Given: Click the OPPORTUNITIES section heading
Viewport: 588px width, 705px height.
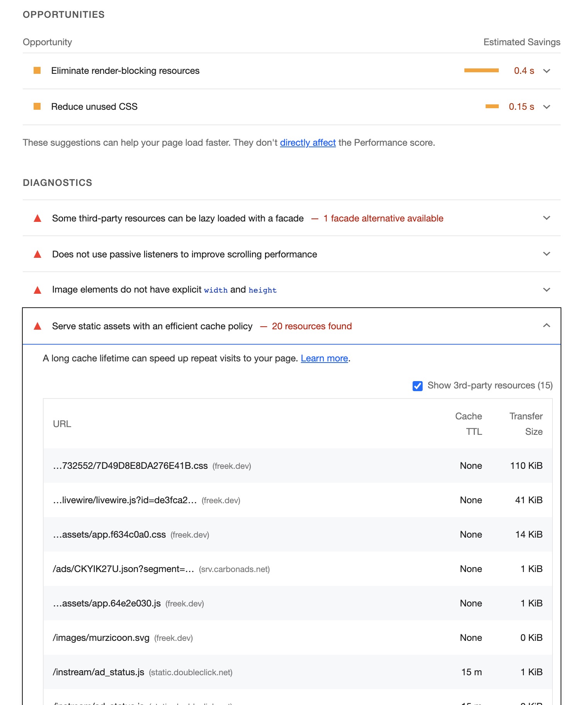Looking at the screenshot, I should (x=64, y=15).
